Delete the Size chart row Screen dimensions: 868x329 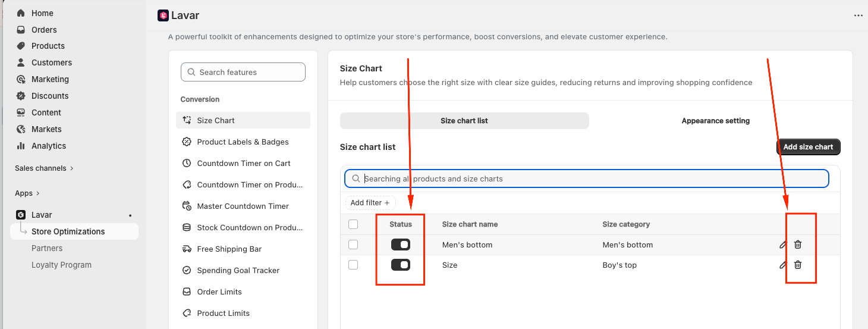pos(798,265)
